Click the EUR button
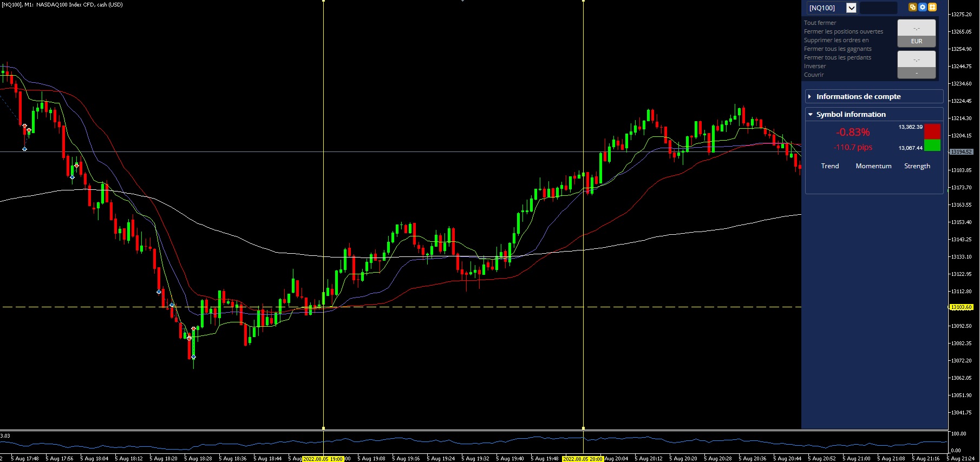This screenshot has height=462, width=980. click(917, 42)
